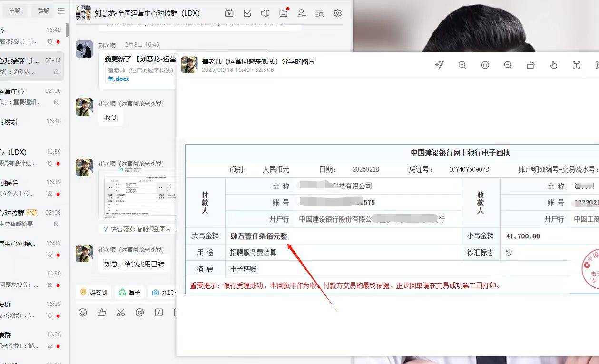Select the hand pan tool in the viewer

554,65
